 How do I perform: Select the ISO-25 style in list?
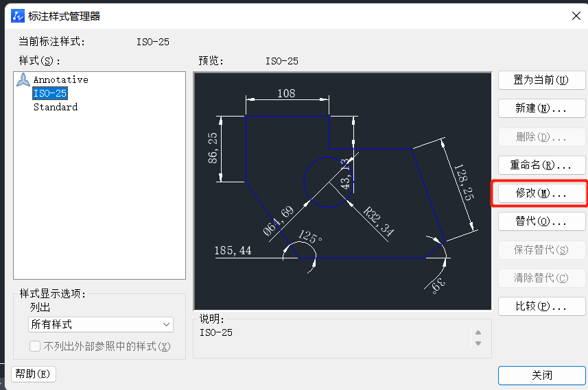(50, 93)
